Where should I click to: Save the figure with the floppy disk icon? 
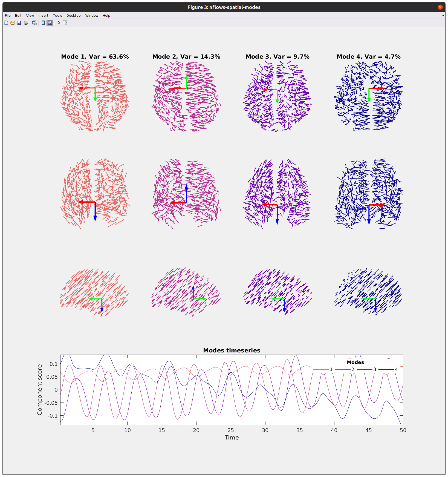(19, 23)
